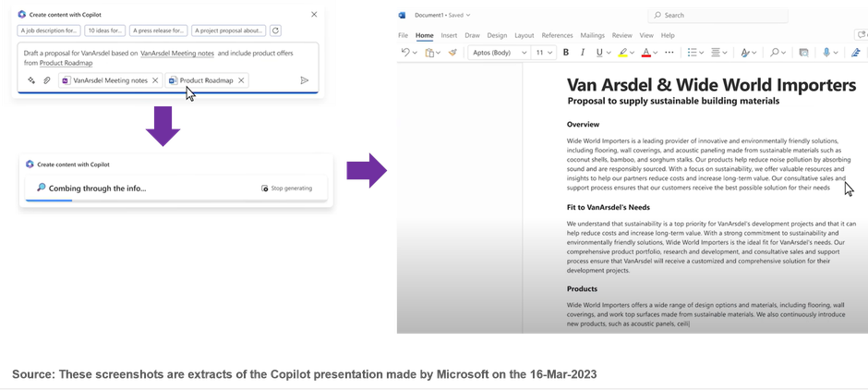868x390 pixels.
Task: Click the 'VanArsdel Meeting notes' link in the prompt
Action: pos(177,54)
